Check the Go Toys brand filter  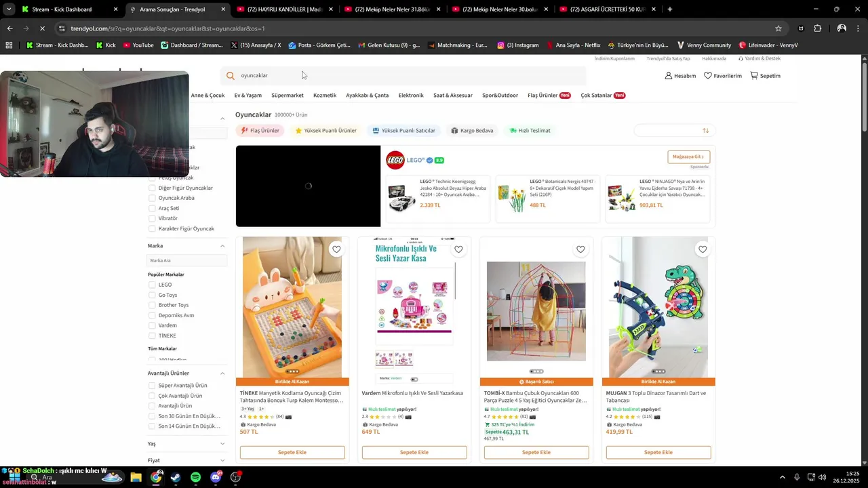click(152, 295)
